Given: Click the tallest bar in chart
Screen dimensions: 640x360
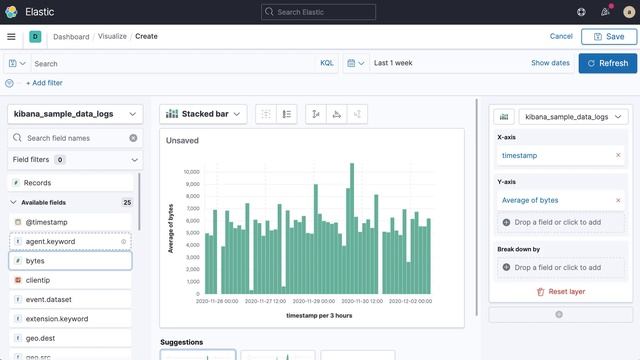Looking at the screenshot, I should pos(352,229).
